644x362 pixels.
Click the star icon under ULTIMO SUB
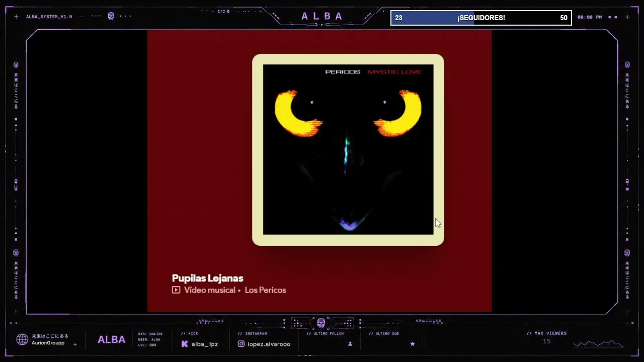tap(413, 344)
